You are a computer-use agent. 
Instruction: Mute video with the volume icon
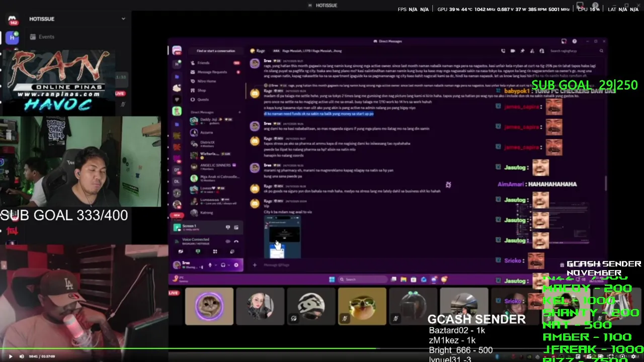coord(21,356)
